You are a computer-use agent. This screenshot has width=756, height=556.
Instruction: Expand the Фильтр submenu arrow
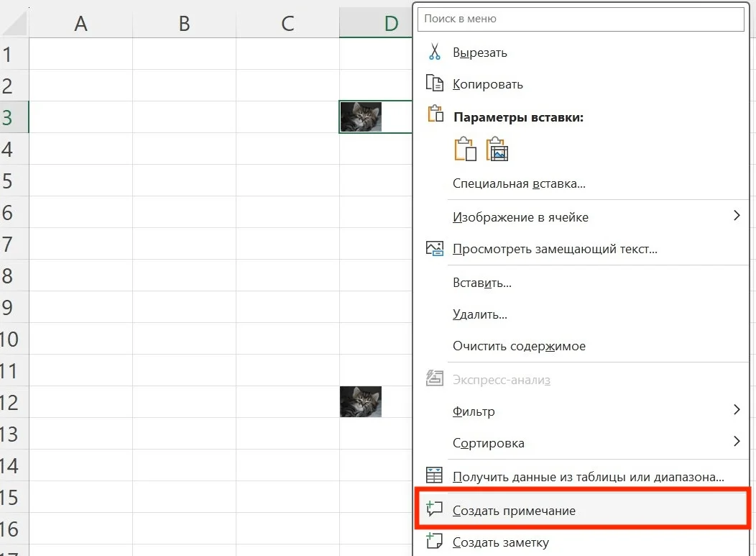pyautogui.click(x=736, y=410)
